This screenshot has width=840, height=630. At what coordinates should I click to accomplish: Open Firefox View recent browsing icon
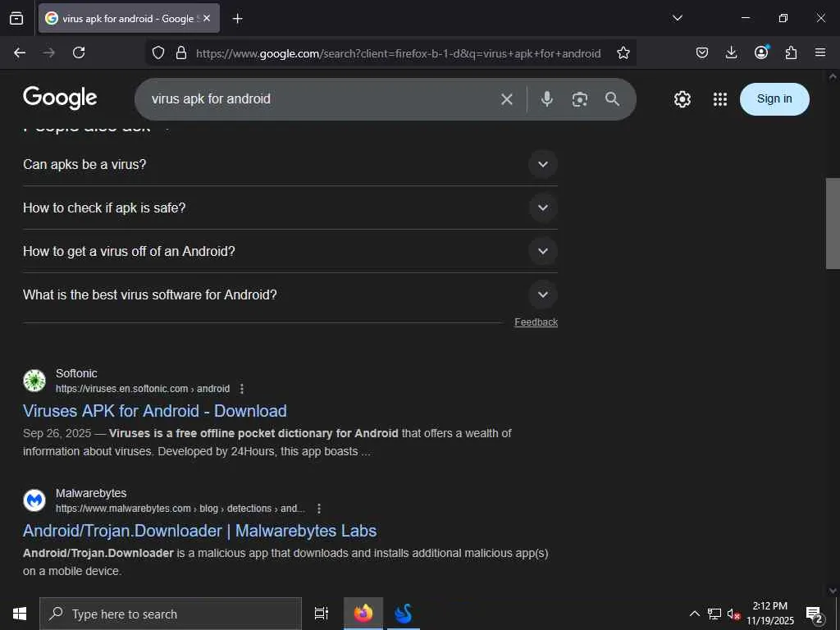16,18
